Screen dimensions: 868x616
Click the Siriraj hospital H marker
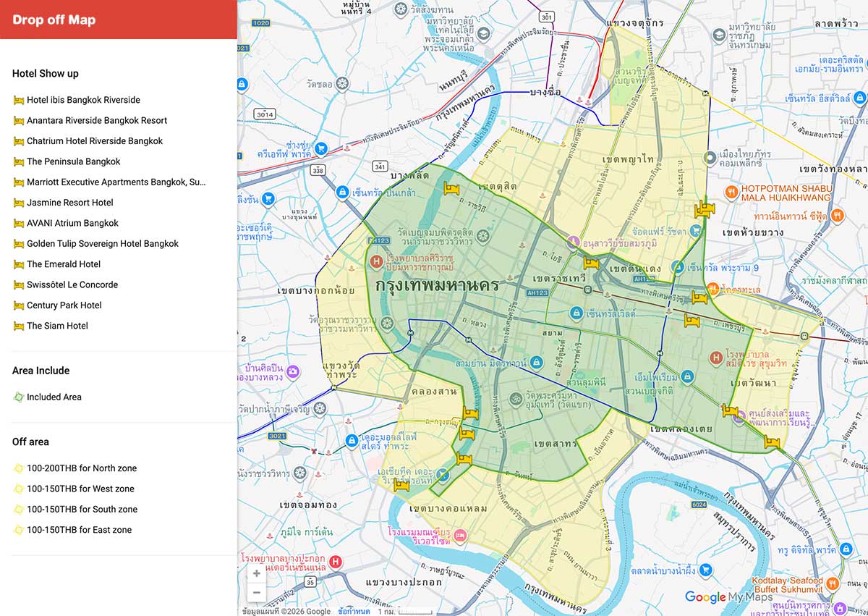click(x=376, y=261)
